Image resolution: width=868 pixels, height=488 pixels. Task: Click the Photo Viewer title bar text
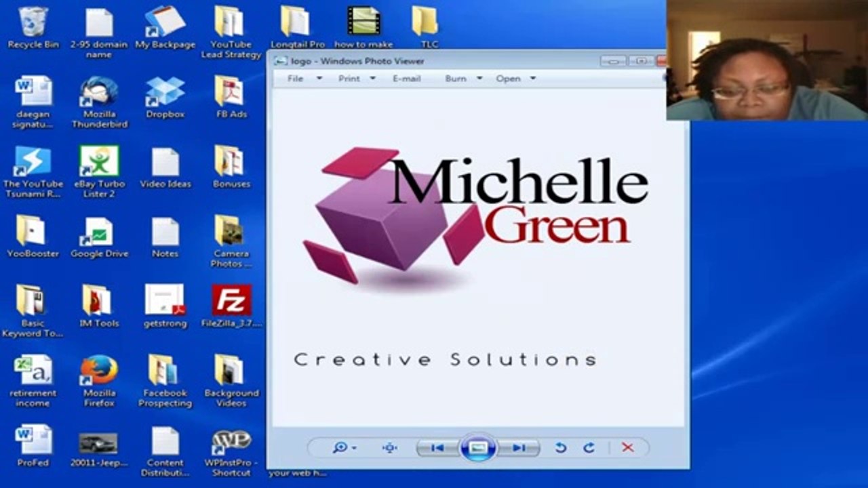coord(358,61)
